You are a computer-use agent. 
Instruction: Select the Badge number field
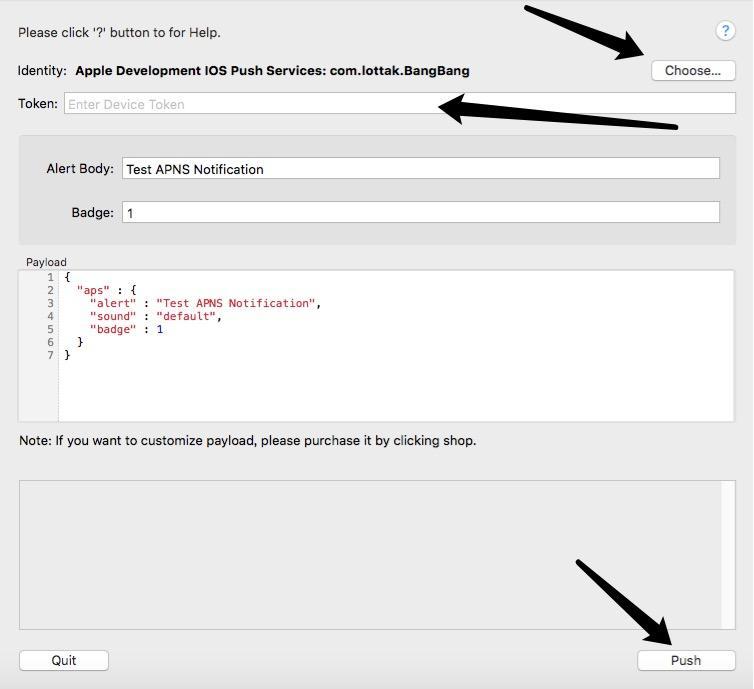pyautogui.click(x=420, y=212)
